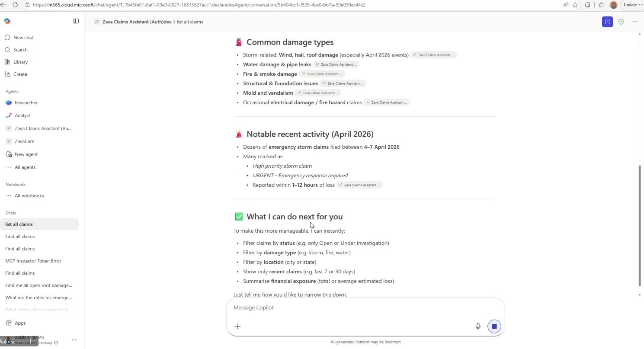The image size is (644, 349).
Task: Expand All notebooks list
Action: [29, 196]
